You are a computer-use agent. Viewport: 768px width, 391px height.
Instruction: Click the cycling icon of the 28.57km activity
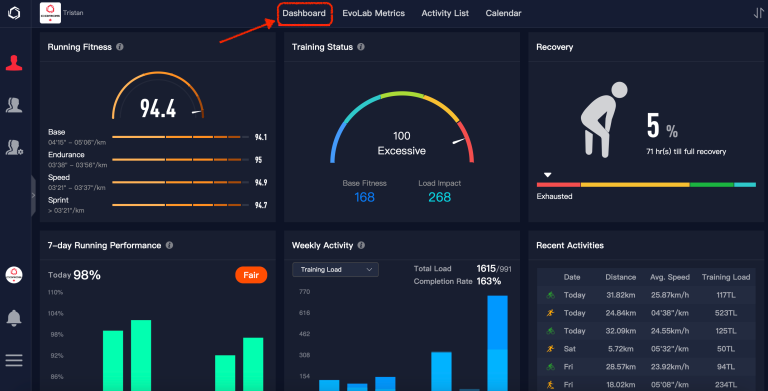(551, 367)
